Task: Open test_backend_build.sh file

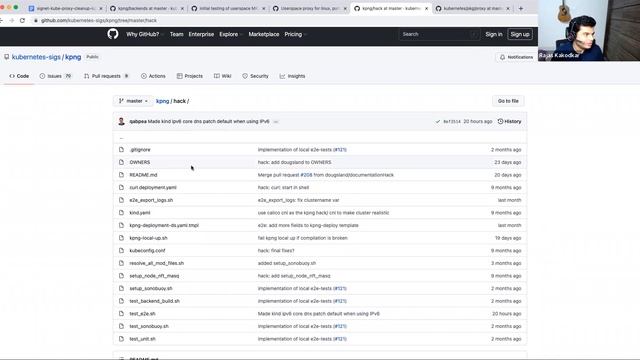Action: pos(154,301)
